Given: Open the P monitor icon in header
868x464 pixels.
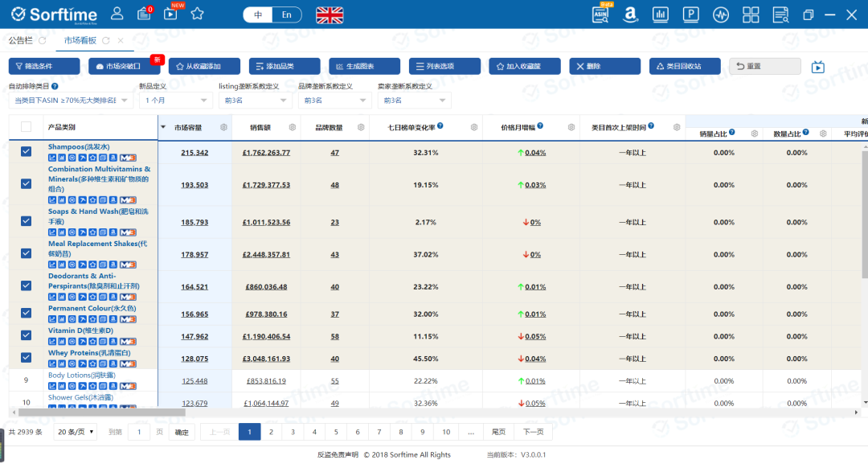Looking at the screenshot, I should coord(691,14).
